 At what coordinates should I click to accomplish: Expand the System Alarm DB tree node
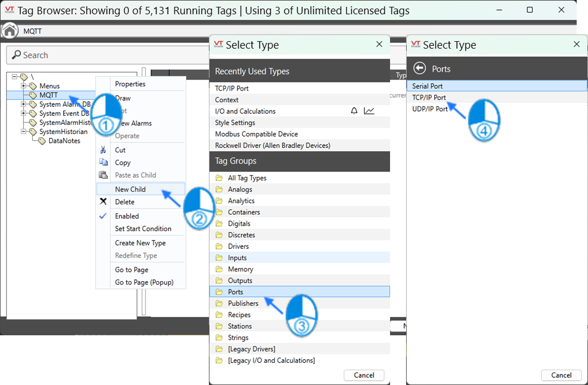point(23,104)
